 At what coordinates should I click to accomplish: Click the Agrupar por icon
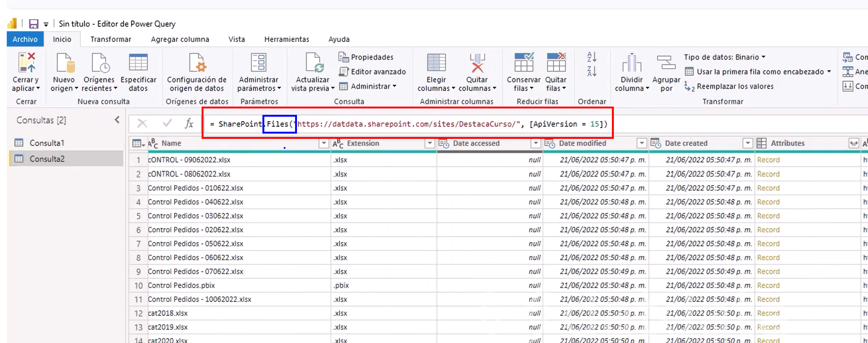666,63
